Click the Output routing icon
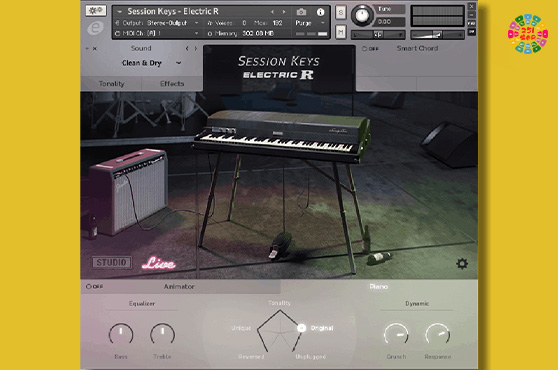Image resolution: width=558 pixels, height=370 pixels. coord(117,23)
